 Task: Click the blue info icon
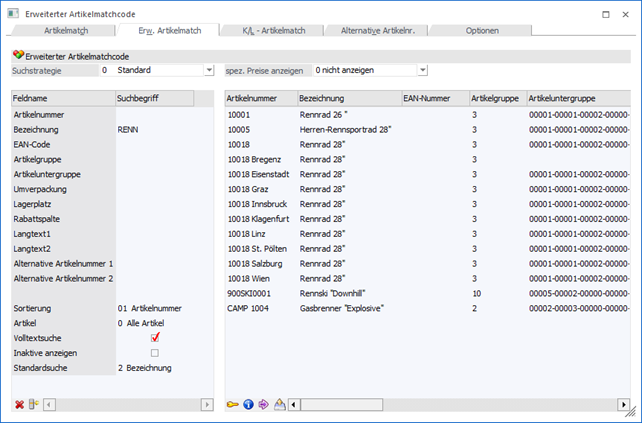[248, 404]
